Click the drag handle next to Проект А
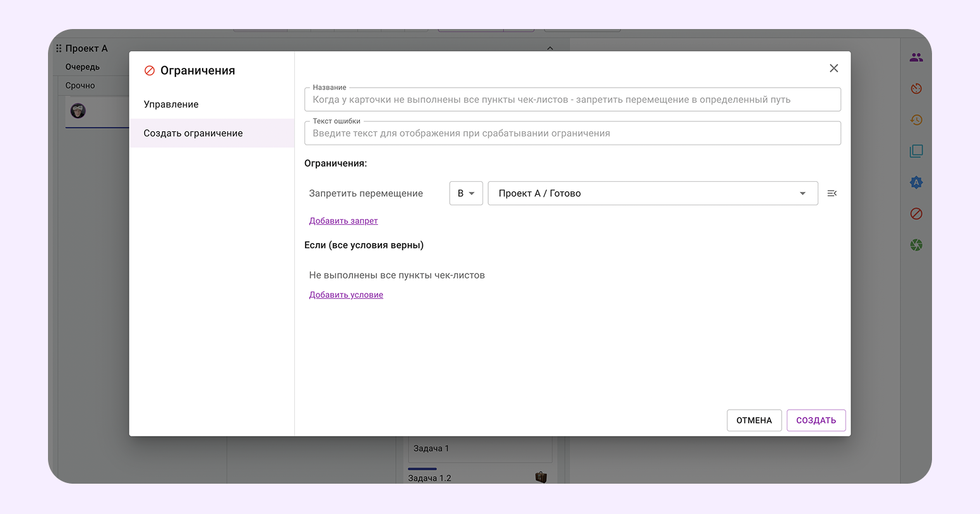Image resolution: width=980 pixels, height=514 pixels. (59, 49)
